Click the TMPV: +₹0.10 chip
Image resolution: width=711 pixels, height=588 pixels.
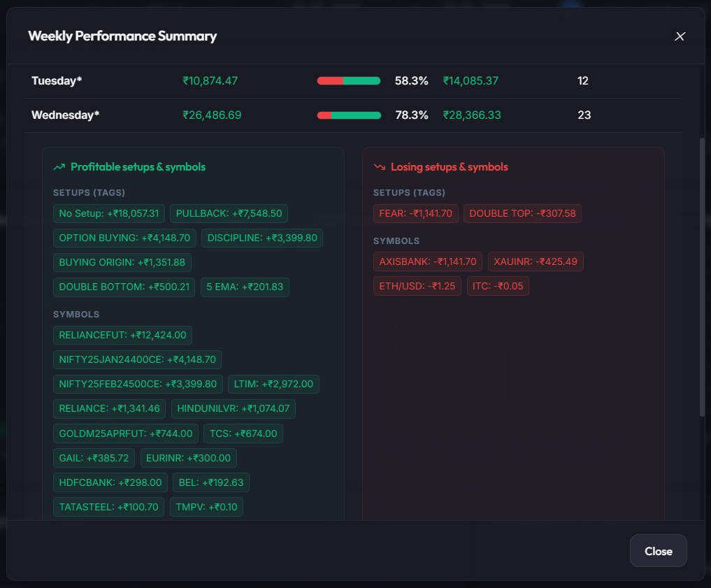[206, 507]
